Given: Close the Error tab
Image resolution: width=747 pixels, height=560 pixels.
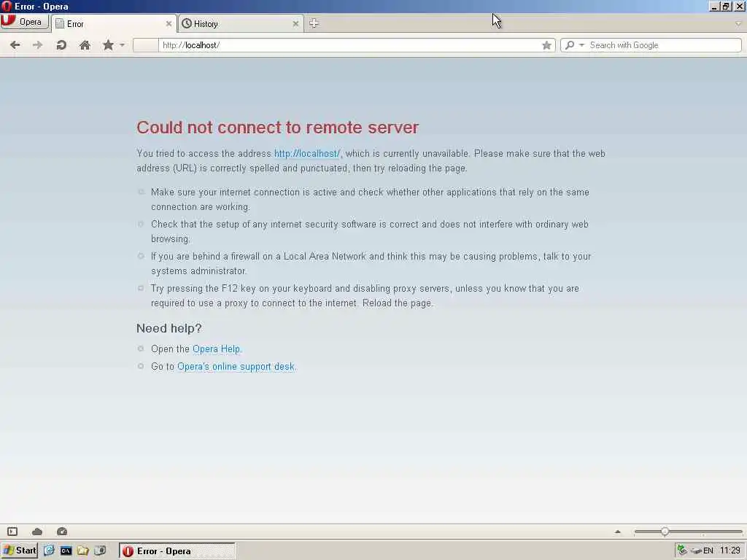Looking at the screenshot, I should [169, 24].
